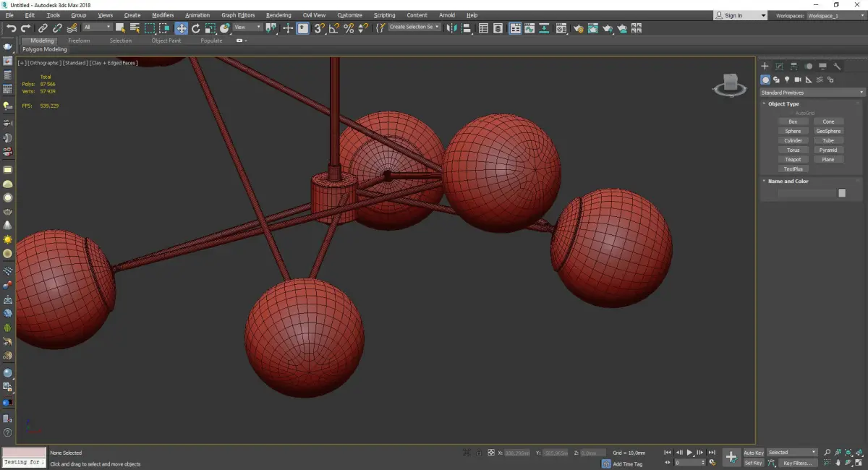Open the Schematic View icon

[x=544, y=28]
